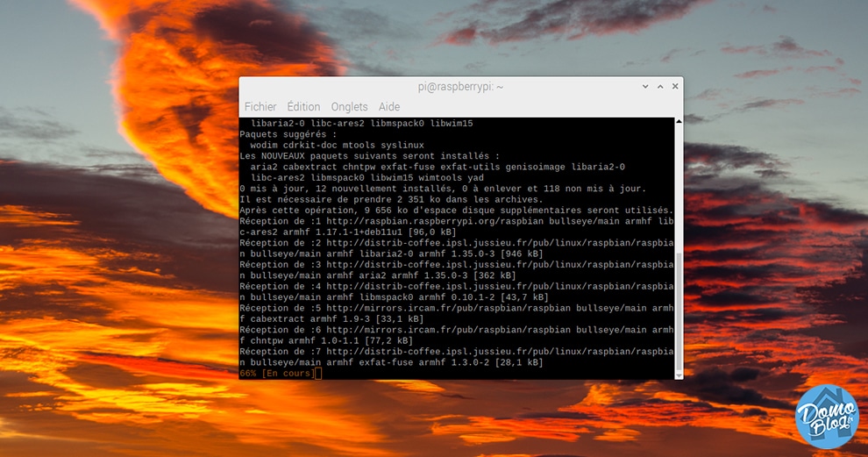The height and width of the screenshot is (457, 868).
Task: Click the scrollbar down arrow in terminal
Action: click(679, 375)
